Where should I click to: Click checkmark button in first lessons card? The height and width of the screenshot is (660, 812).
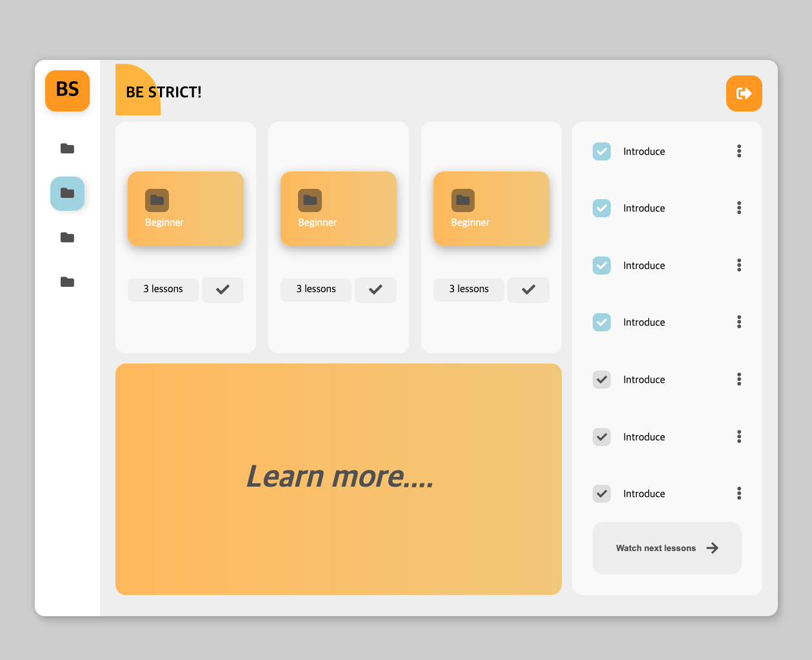click(x=223, y=289)
